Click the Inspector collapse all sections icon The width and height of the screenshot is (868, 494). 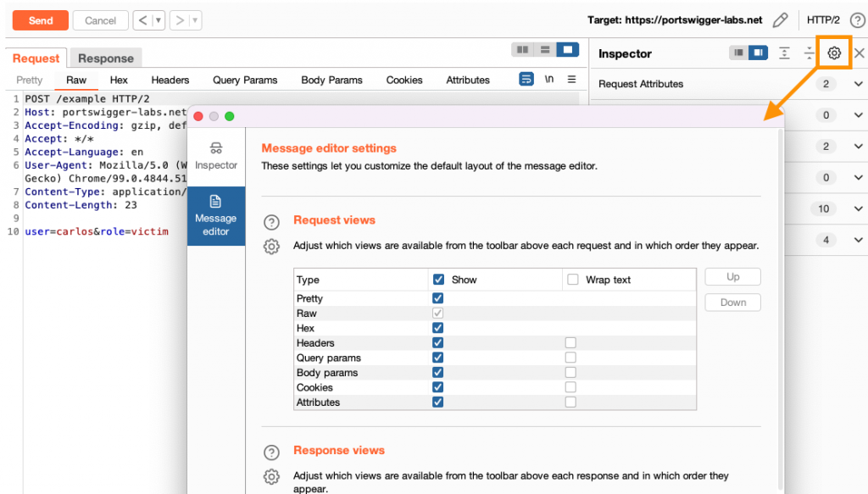pyautogui.click(x=810, y=53)
